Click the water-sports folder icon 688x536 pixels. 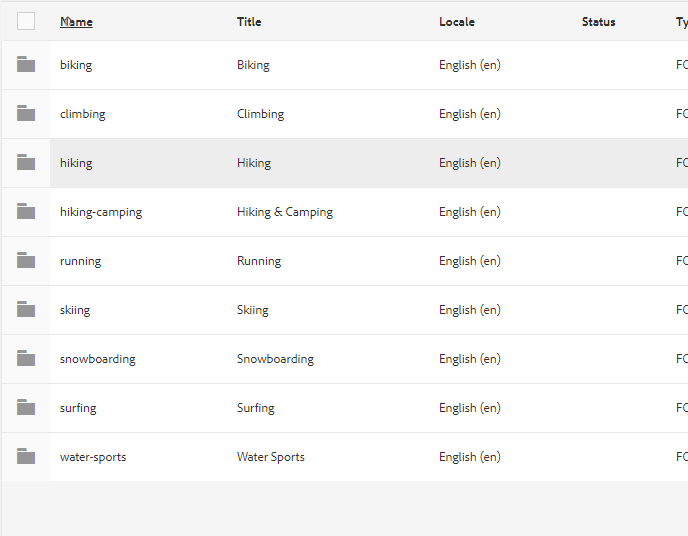click(x=26, y=457)
